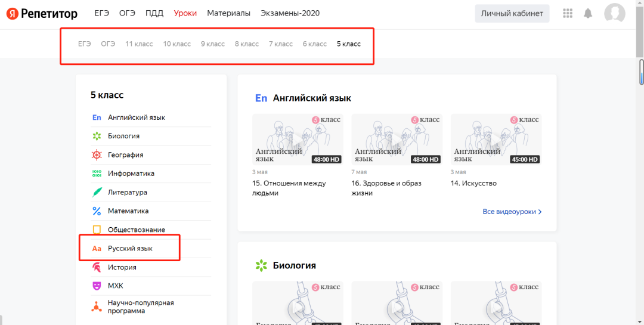644x325 pixels.
Task: Open the Английский язык sidebar link
Action: (137, 117)
